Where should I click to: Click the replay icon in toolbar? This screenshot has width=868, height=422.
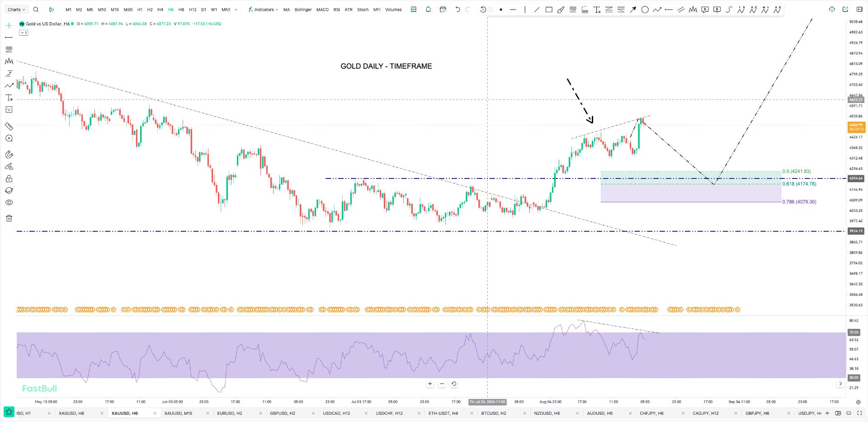(483, 9)
